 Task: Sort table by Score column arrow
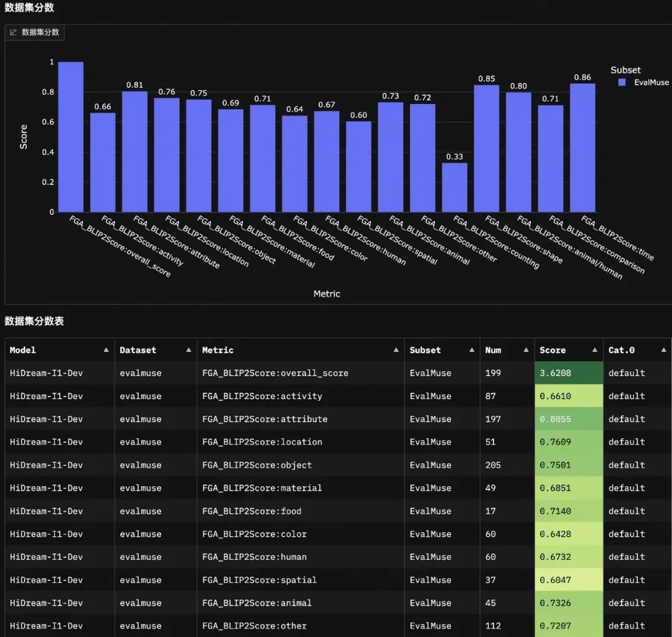pyautogui.click(x=594, y=350)
